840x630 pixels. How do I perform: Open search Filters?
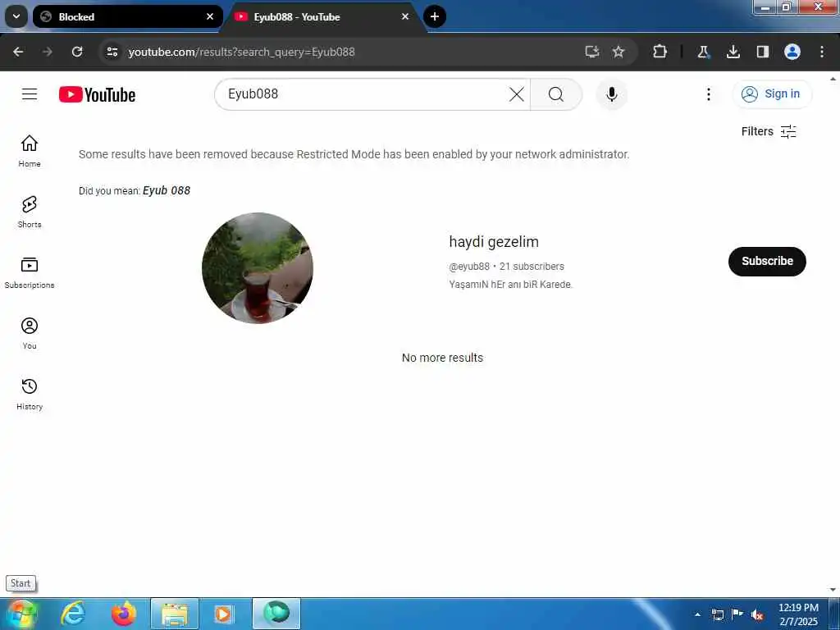click(769, 132)
